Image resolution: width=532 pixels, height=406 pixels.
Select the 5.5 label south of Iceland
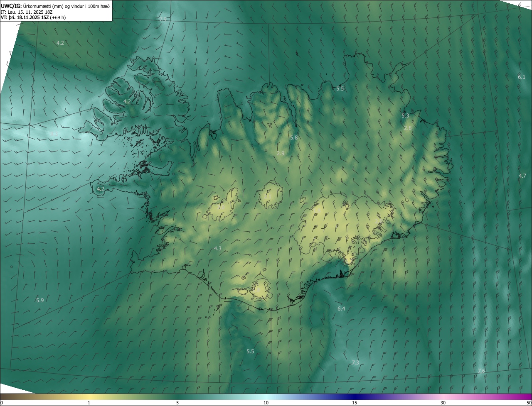point(250,351)
